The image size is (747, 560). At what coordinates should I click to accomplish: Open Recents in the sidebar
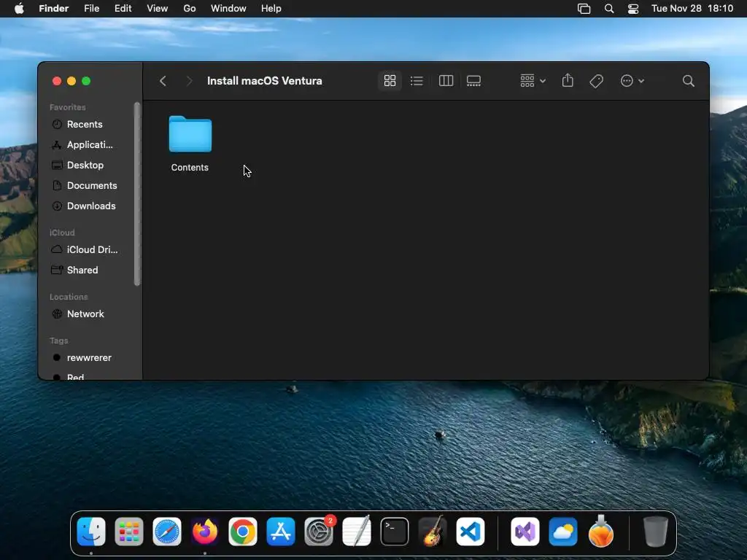click(86, 124)
